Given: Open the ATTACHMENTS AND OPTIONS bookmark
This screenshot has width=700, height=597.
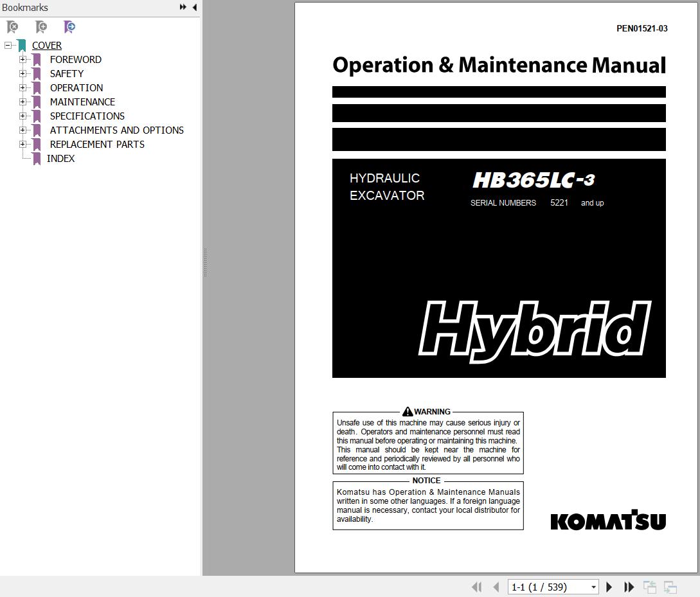Looking at the screenshot, I should pos(116,130).
